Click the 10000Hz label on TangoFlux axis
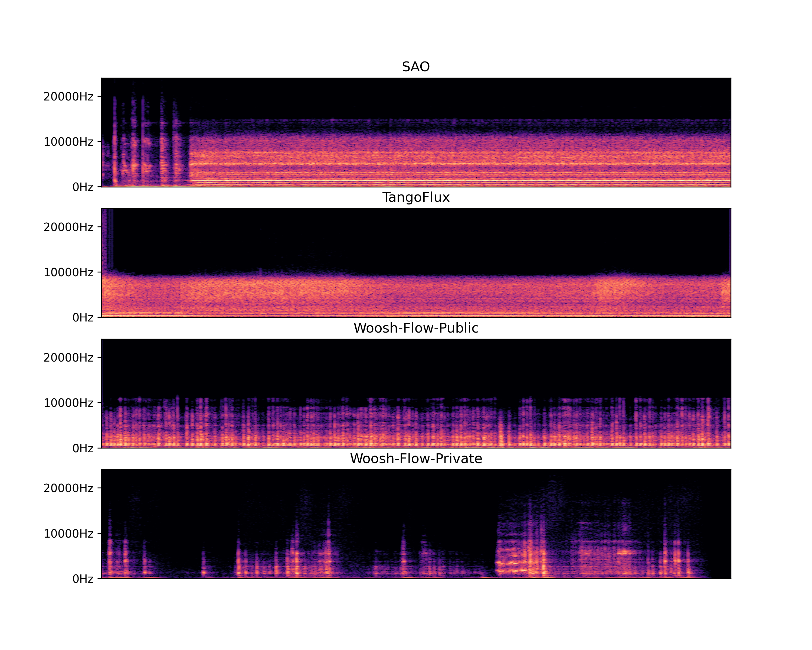This screenshot has width=812, height=650. pos(68,272)
